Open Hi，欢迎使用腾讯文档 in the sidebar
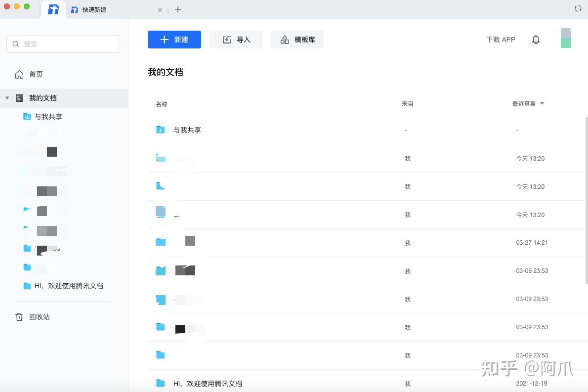 (69, 286)
